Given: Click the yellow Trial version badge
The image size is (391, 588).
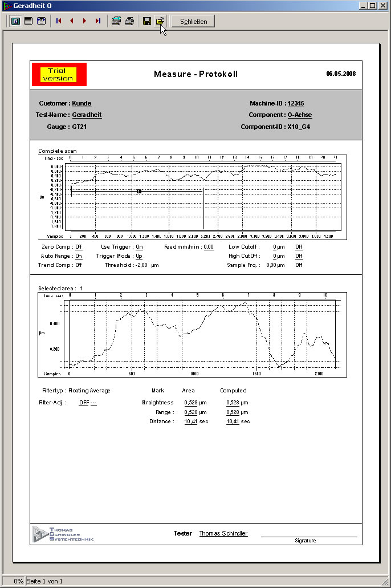Looking at the screenshot, I should click(58, 75).
